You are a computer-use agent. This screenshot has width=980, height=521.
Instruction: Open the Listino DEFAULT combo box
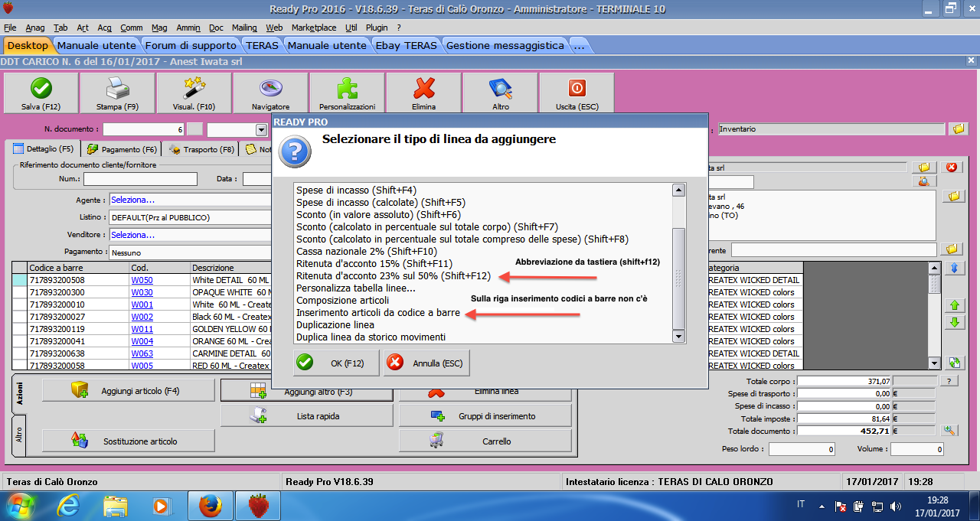tap(191, 217)
